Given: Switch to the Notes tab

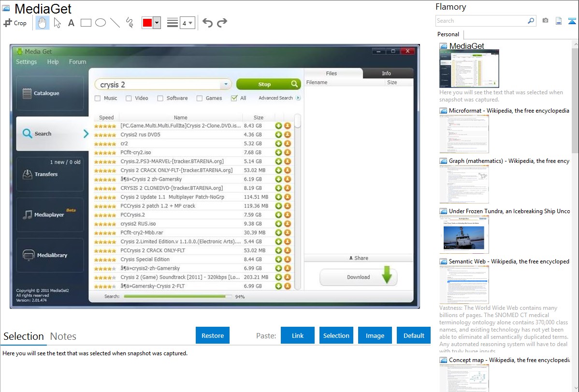Looking at the screenshot, I should pos(63,336).
